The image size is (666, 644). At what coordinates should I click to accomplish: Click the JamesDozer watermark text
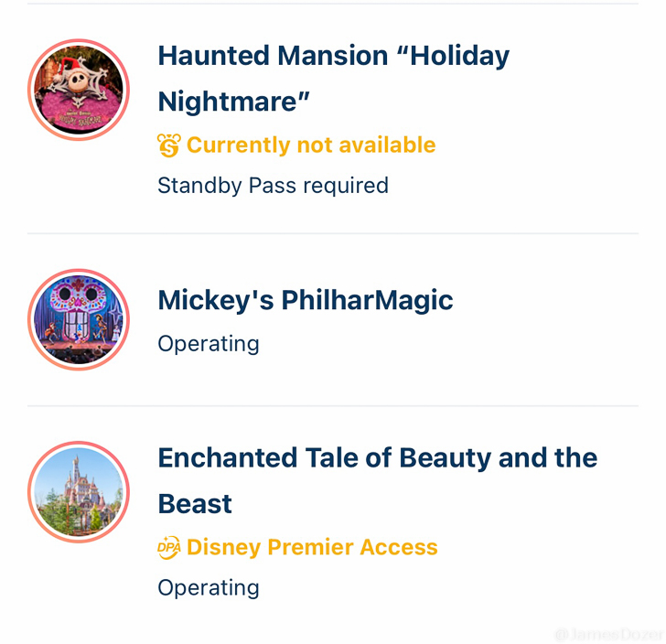[608, 635]
